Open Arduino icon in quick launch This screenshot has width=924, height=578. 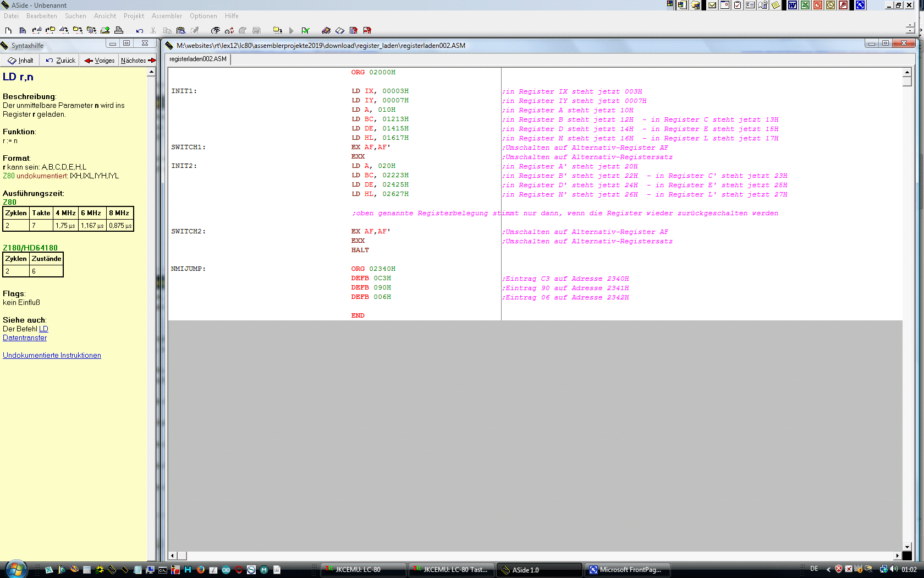pyautogui.click(x=226, y=570)
